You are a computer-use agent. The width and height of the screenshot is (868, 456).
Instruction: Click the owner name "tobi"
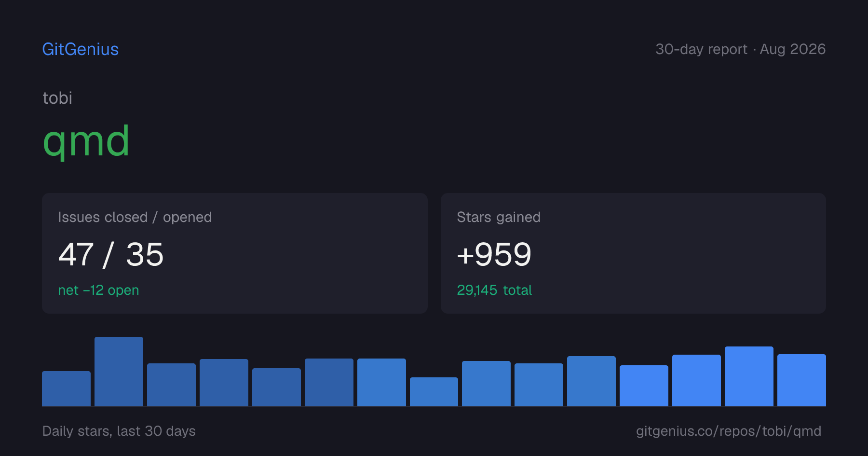(x=57, y=98)
